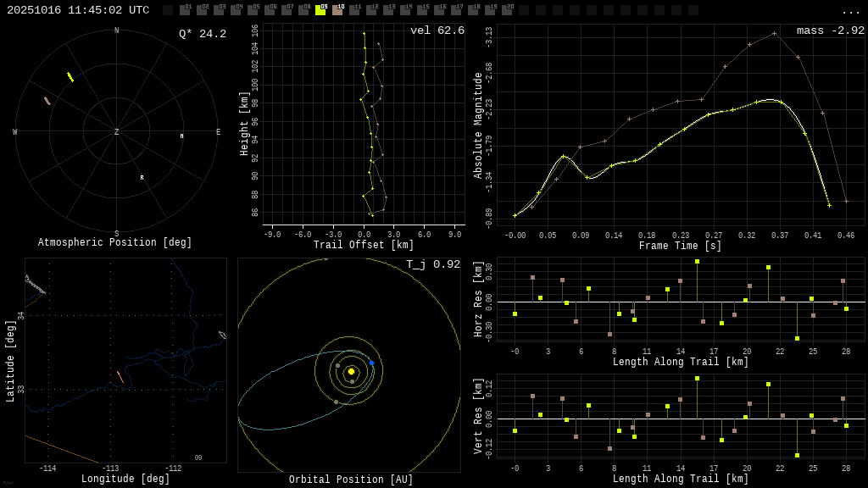Click the orange meteor ground track on map

point(120,376)
